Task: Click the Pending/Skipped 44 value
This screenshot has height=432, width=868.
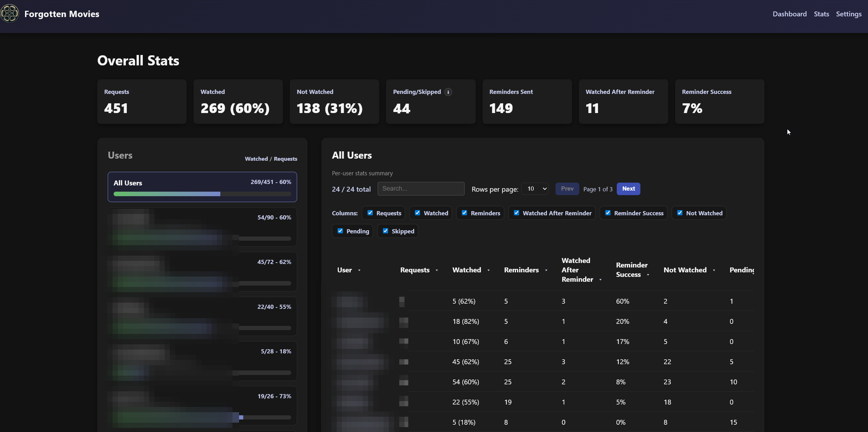Action: tap(402, 109)
